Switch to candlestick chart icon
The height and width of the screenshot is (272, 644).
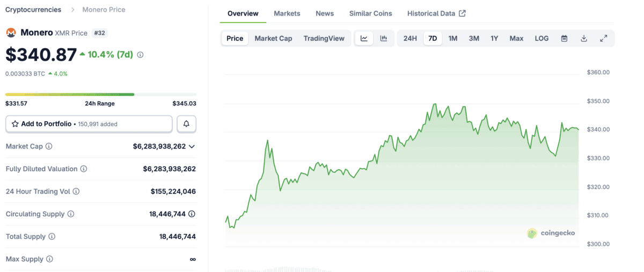pyautogui.click(x=384, y=39)
